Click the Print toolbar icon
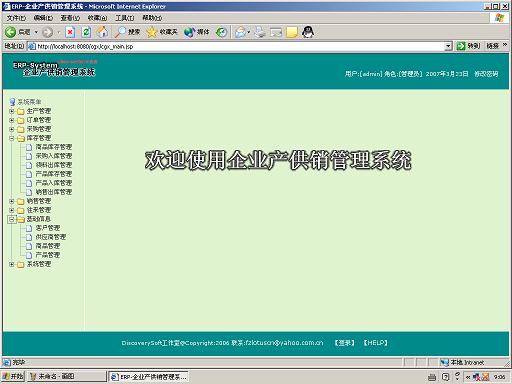The width and height of the screenshot is (512, 384). (260, 32)
